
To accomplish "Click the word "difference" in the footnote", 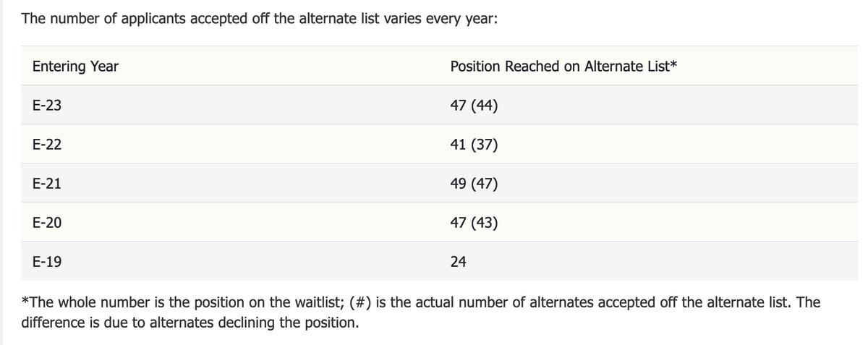I will tap(55, 322).
